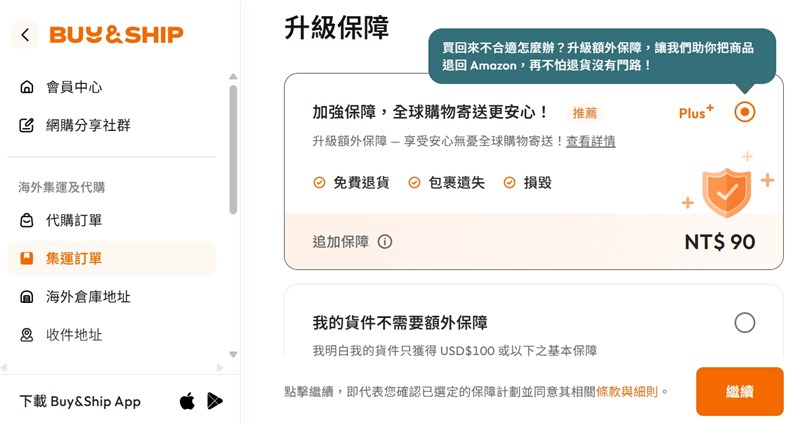Open the 條款與細則 link
The height and width of the screenshot is (424, 800).
[x=628, y=392]
